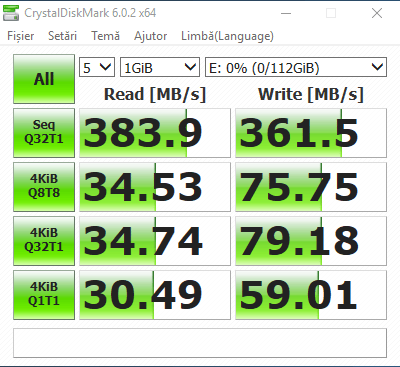Click the sequential write result 361.5
Screen dimensions: 400x367
point(311,133)
